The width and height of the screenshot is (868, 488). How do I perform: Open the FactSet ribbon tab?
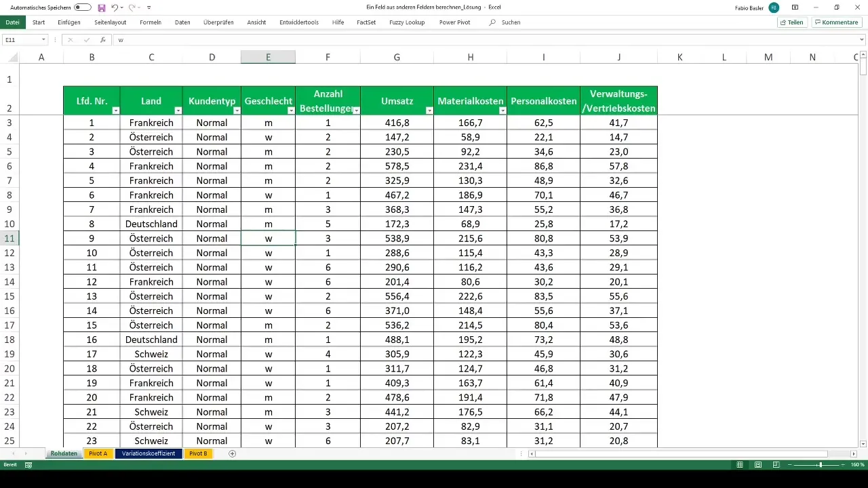367,22
